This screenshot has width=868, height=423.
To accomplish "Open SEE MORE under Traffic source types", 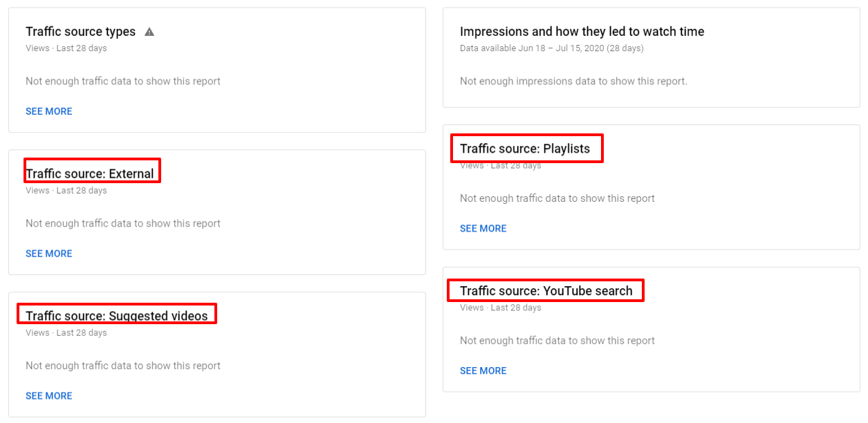I will [x=49, y=111].
